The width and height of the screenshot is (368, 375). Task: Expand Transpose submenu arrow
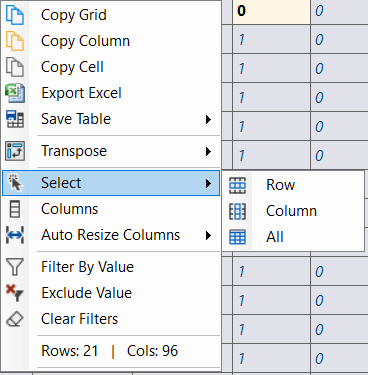pyautogui.click(x=208, y=151)
